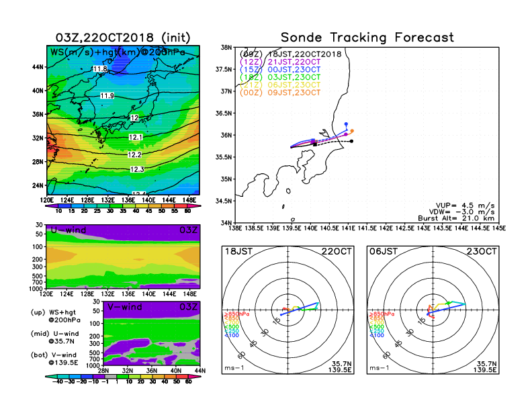Click the "<100" legend in the right hodograph

[377, 335]
